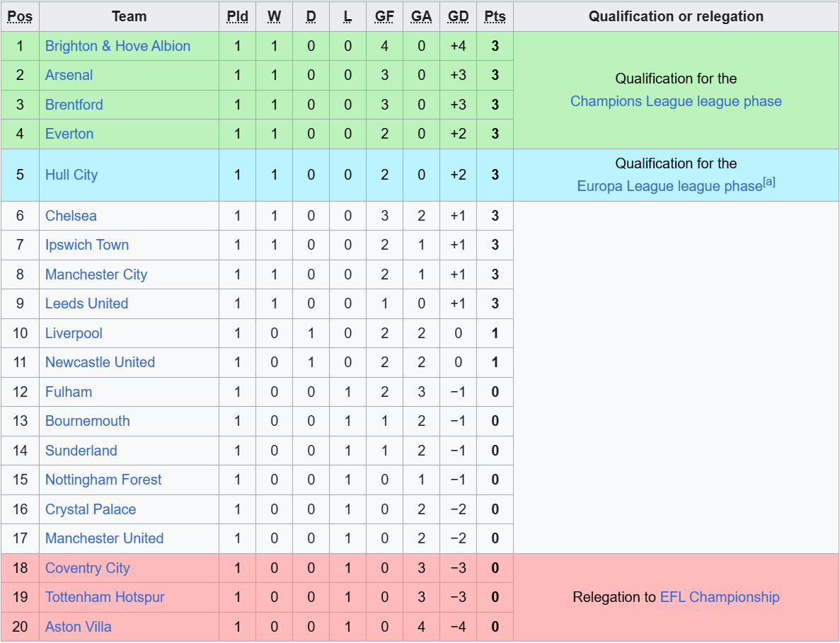Open the Brighton & Hove Albion team link
840x643 pixels.
click(117, 46)
